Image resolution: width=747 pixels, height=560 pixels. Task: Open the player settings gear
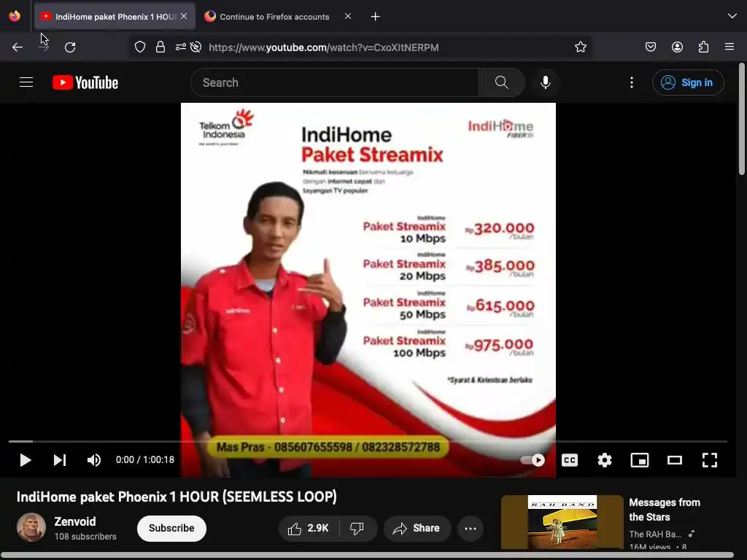coord(605,460)
